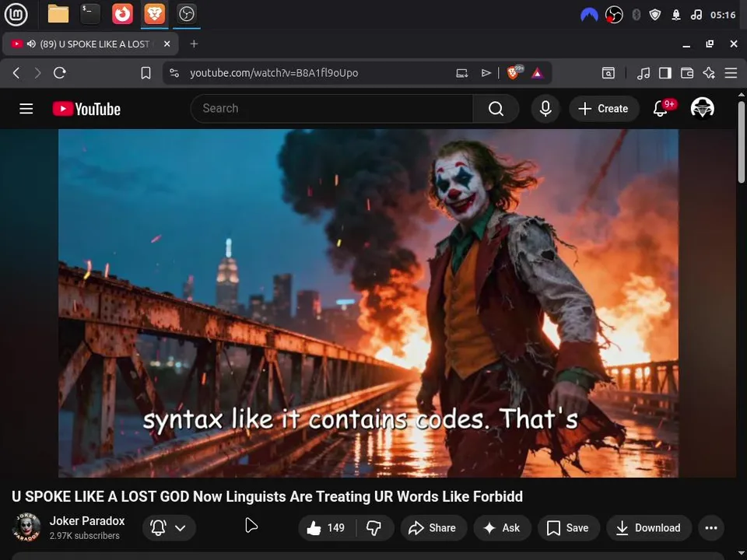Open the video title text
Screen dimensions: 747x560
point(267,497)
